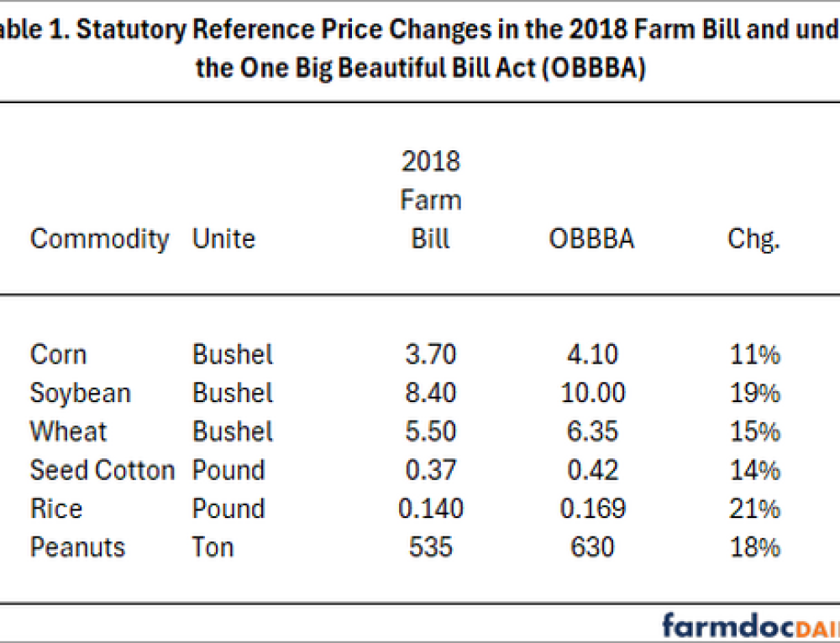Click Soybean's 10.00 OBBBA price

592,393
